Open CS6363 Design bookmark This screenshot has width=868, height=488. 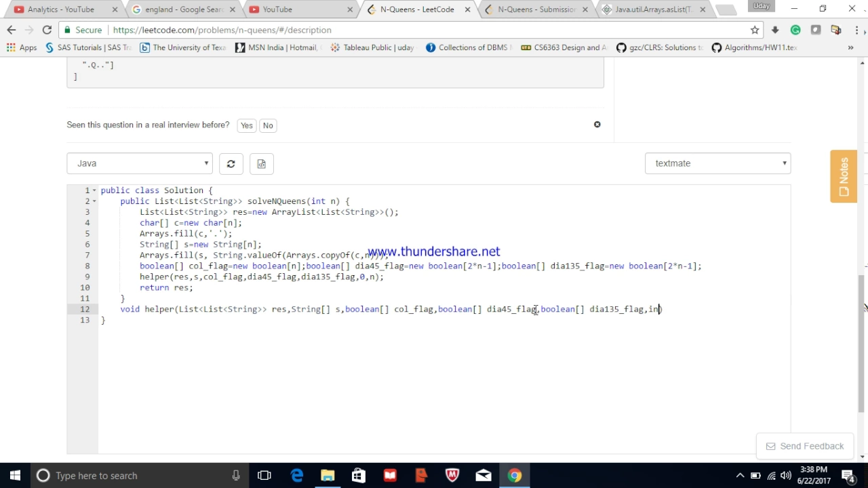point(564,47)
